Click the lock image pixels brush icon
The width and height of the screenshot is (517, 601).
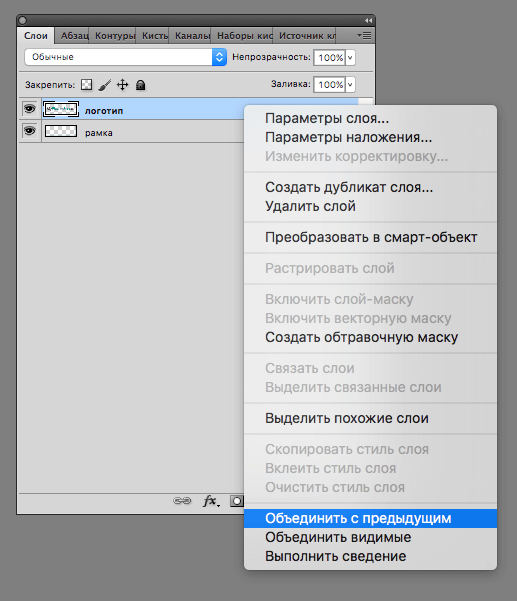pyautogui.click(x=105, y=85)
